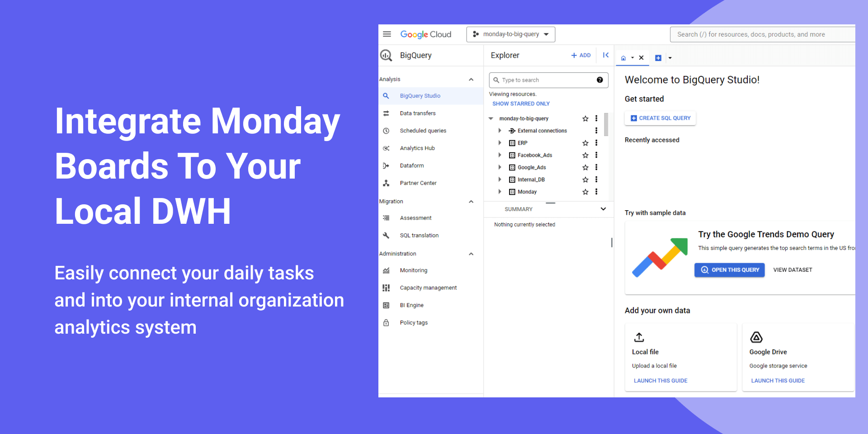The width and height of the screenshot is (868, 434).
Task: Click the Google Drive icon
Action: 756,337
